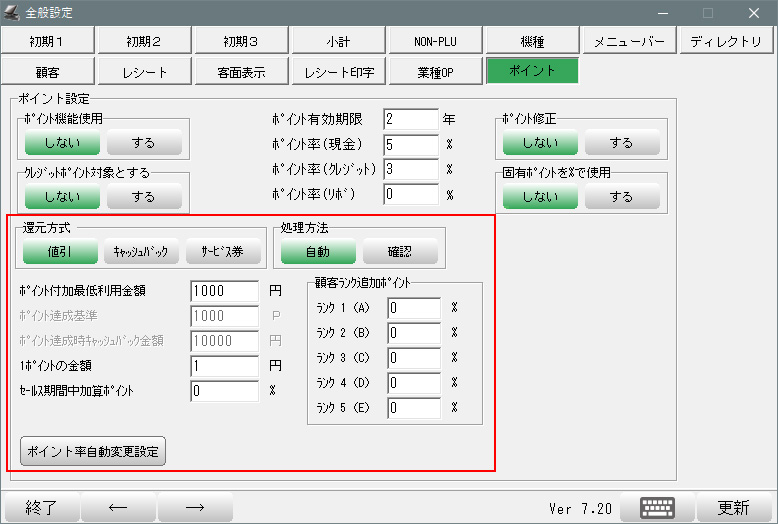Open the メニューバー tab
The image size is (778, 524).
pos(629,41)
